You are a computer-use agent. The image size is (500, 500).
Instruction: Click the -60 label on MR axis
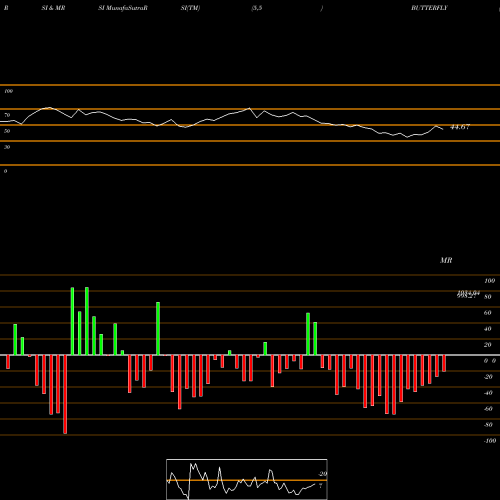coord(488,409)
